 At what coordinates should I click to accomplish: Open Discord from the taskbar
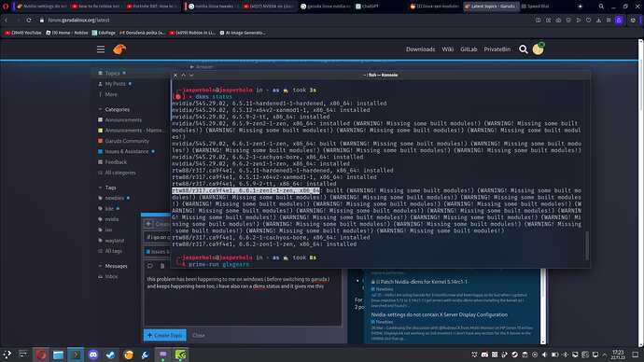tap(93, 355)
